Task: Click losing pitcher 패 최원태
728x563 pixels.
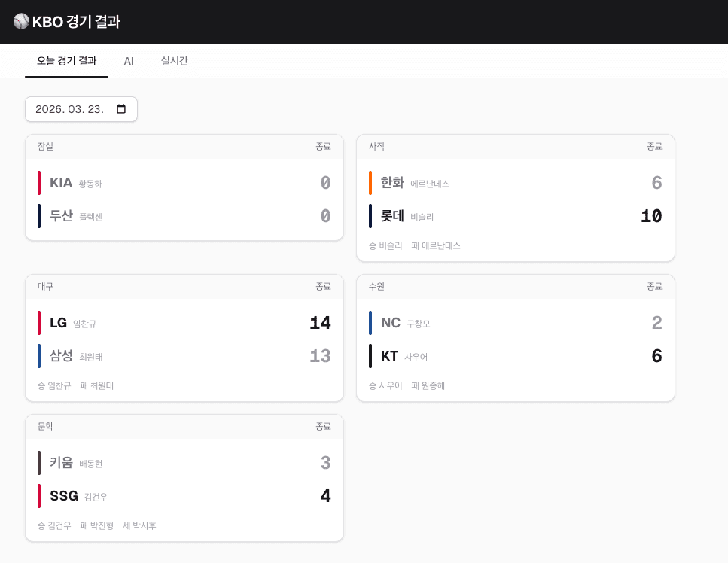Action: click(96, 385)
